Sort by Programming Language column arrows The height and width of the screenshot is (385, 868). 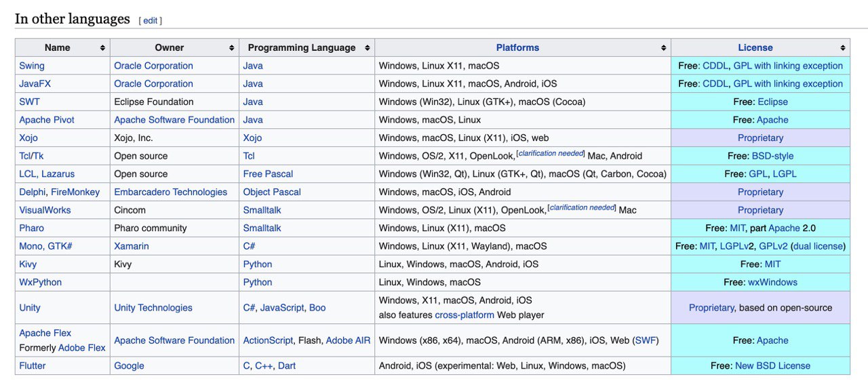click(x=367, y=48)
